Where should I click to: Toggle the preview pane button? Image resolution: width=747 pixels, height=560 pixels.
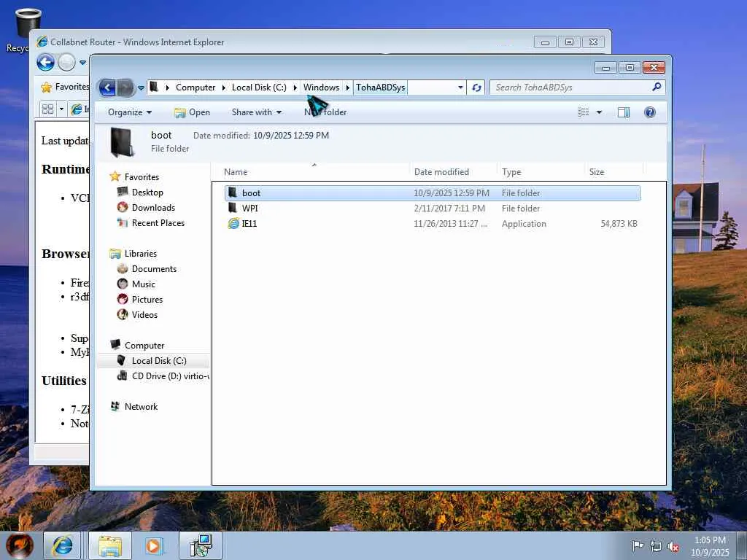tap(624, 112)
